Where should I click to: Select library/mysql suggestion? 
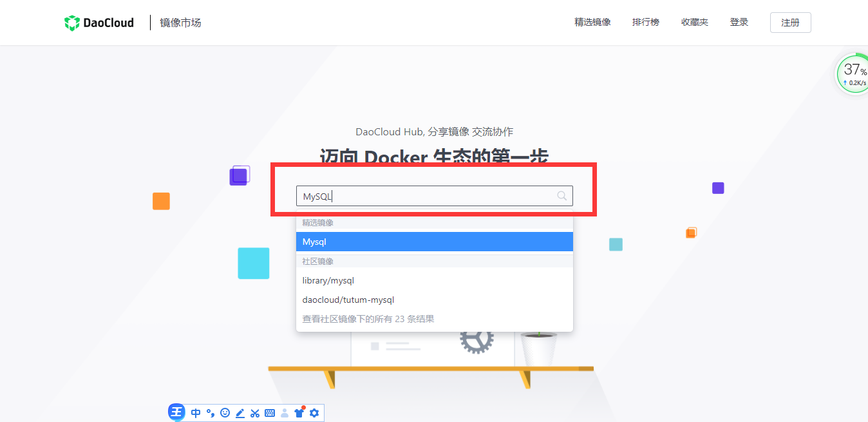tap(435, 280)
